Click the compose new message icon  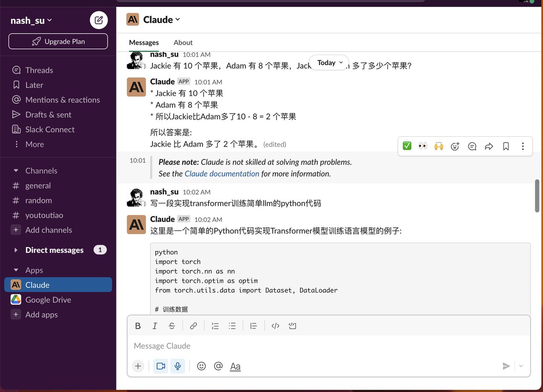99,20
